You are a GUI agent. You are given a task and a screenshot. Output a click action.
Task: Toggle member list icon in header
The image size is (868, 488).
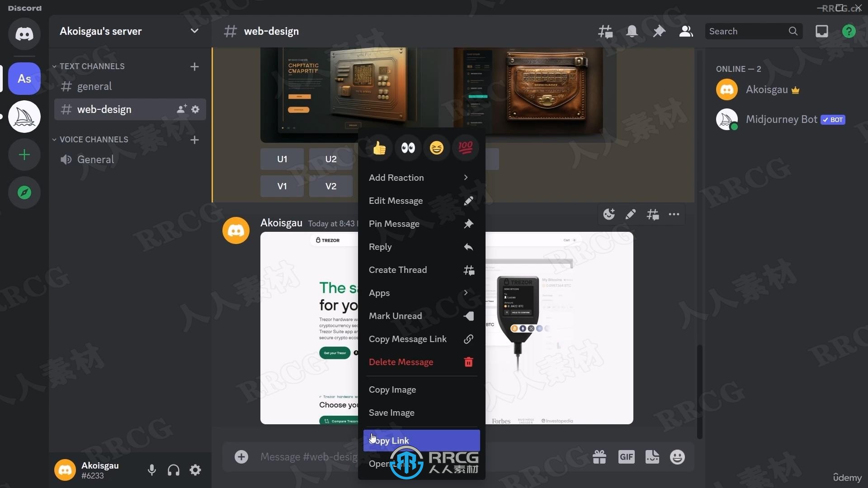tap(686, 31)
